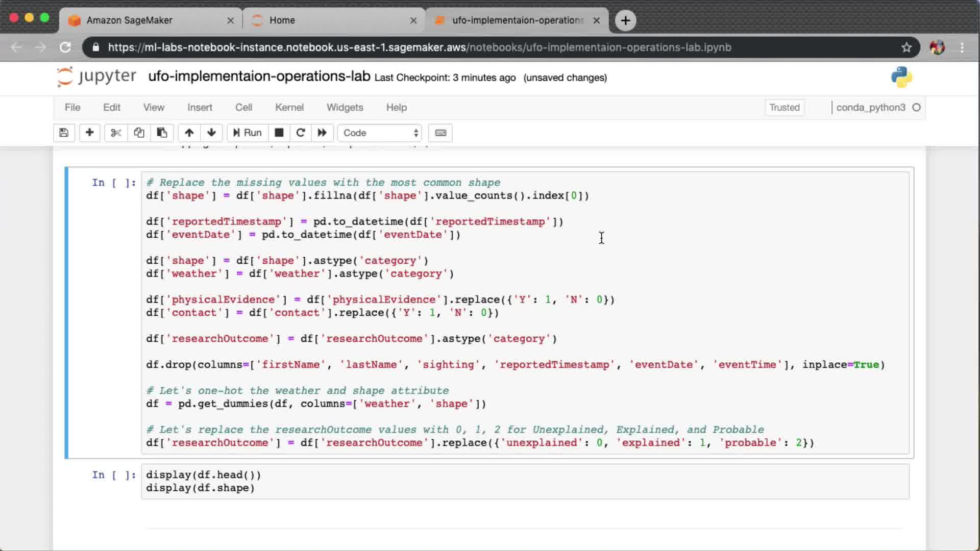
Task: Copy selected cells icon
Action: tap(139, 133)
